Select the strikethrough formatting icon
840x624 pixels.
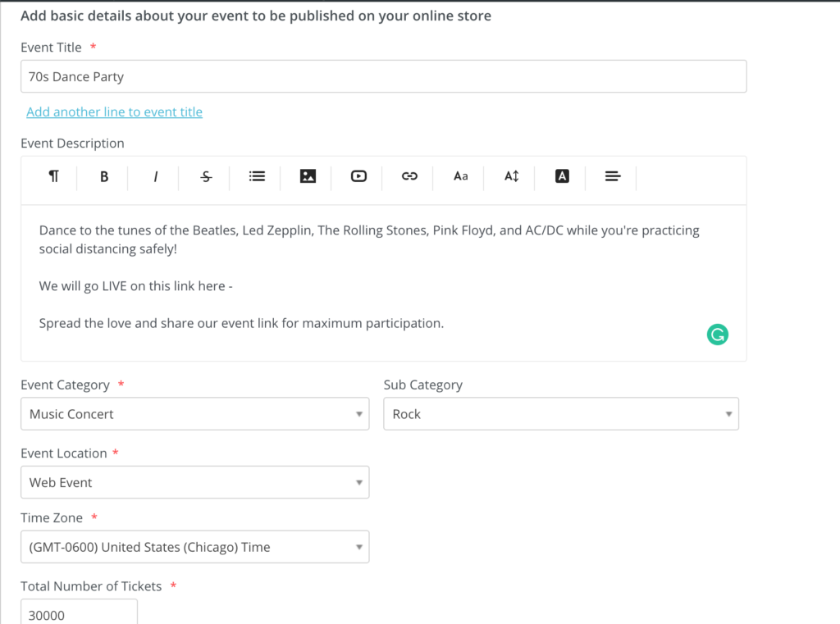[x=204, y=176]
